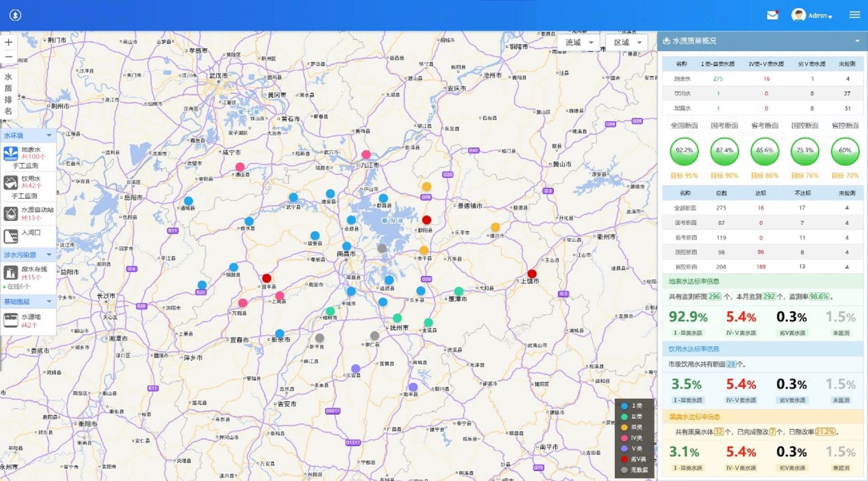Click the app logo in header
Image resolution: width=868 pixels, height=481 pixels.
[15, 15]
